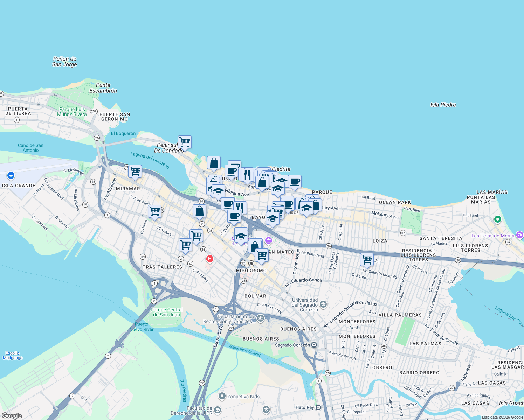Viewport: 524px width, 420px height.
Task: Open the coffee cup marker near Parque Ocean Park
Action: [x=295, y=182]
